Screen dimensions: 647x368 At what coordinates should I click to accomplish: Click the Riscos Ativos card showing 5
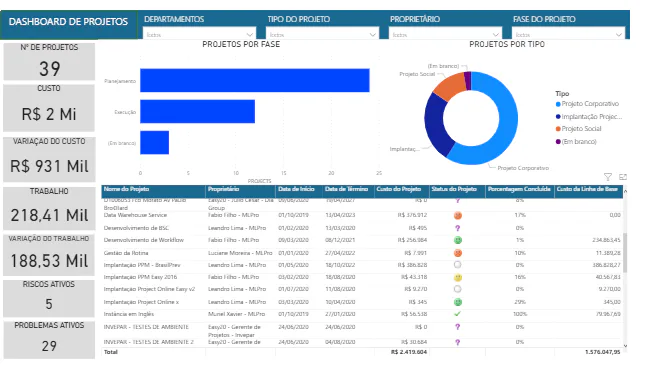click(49, 298)
